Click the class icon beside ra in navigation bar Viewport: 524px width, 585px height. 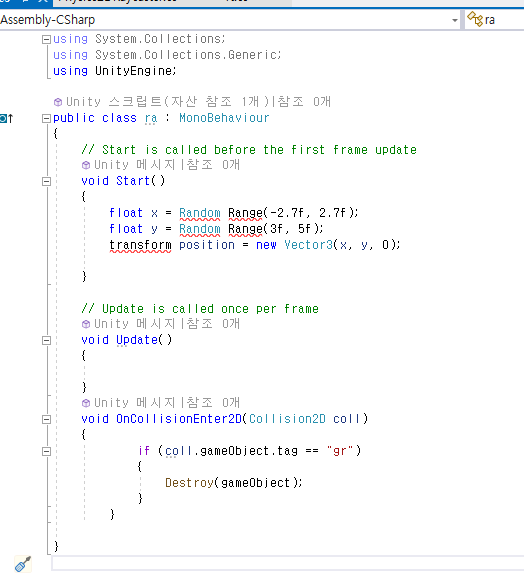(x=475, y=19)
